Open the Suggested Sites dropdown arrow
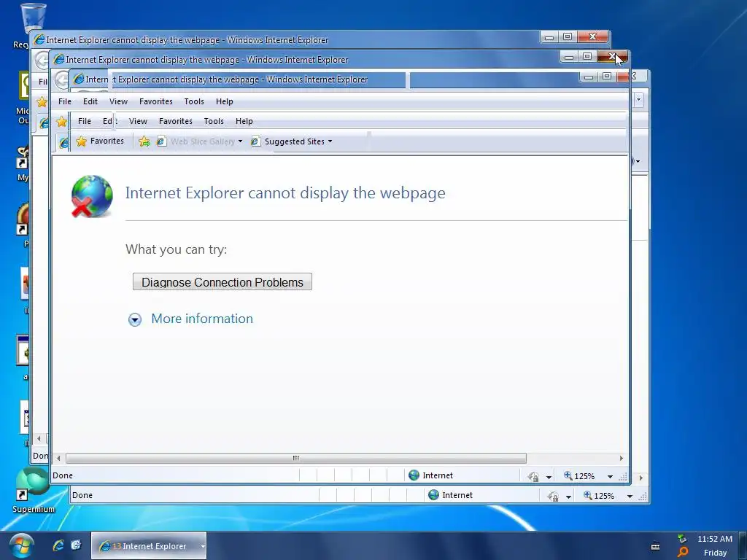Screen dimensions: 747x560 click(330, 141)
